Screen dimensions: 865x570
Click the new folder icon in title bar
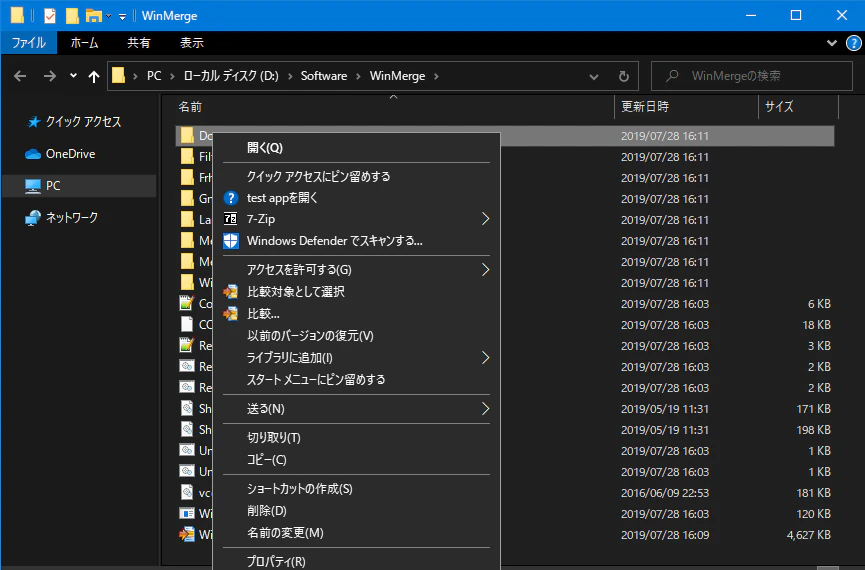pos(72,16)
